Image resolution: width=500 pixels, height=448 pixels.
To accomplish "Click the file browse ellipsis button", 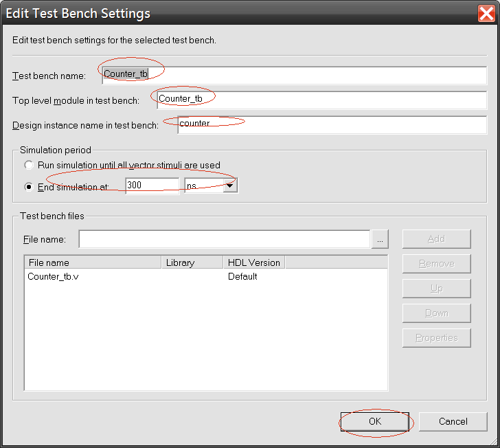I will coord(380,239).
